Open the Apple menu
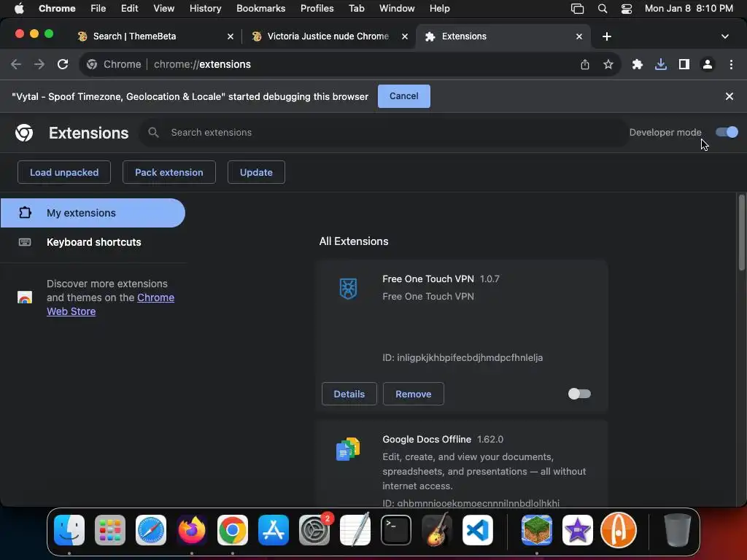747x560 pixels. coord(19,9)
